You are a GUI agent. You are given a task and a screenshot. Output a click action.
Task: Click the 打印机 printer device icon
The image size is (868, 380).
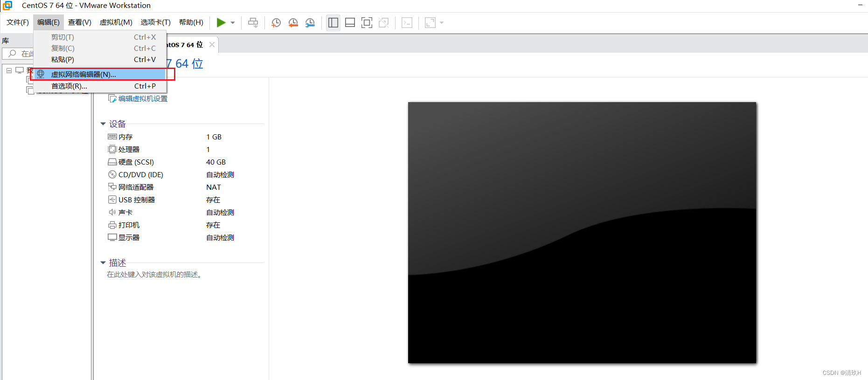(112, 225)
